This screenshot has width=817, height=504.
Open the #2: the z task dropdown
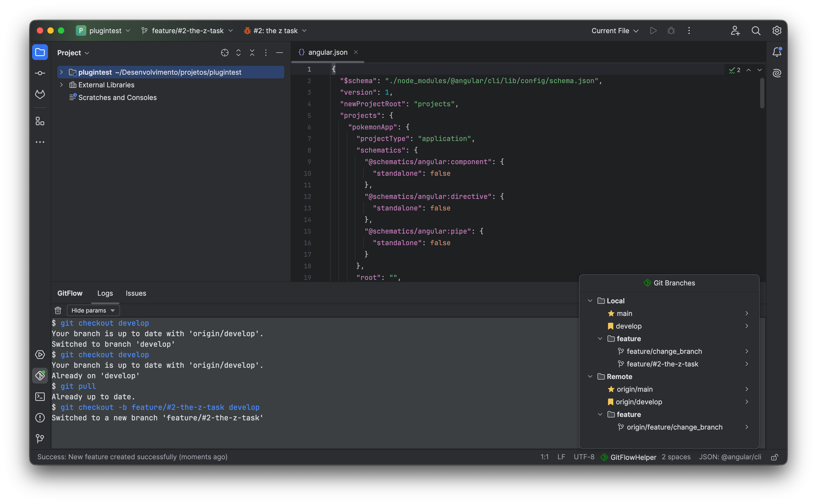coord(275,31)
